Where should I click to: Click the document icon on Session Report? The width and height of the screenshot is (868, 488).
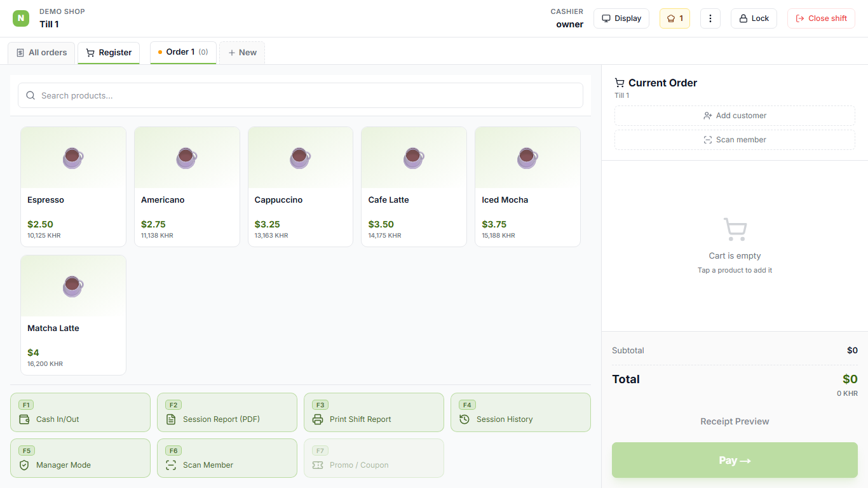tap(171, 419)
